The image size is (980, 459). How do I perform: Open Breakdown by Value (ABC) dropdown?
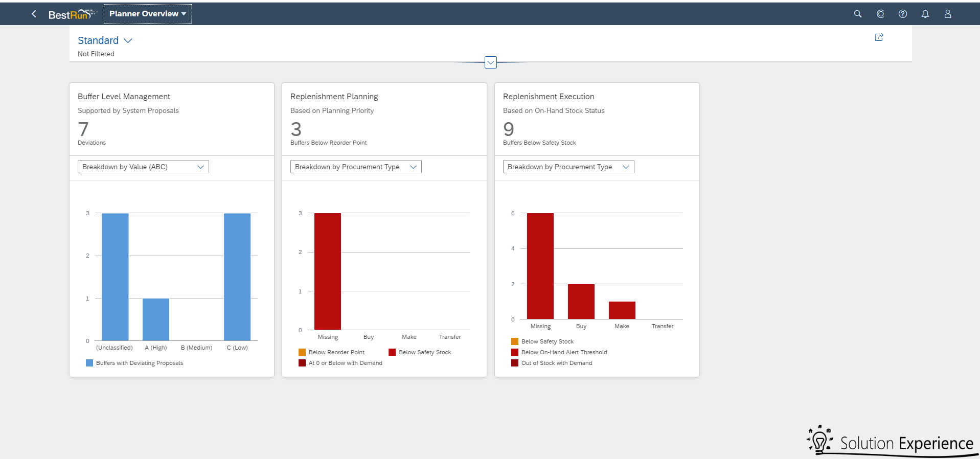pos(143,167)
